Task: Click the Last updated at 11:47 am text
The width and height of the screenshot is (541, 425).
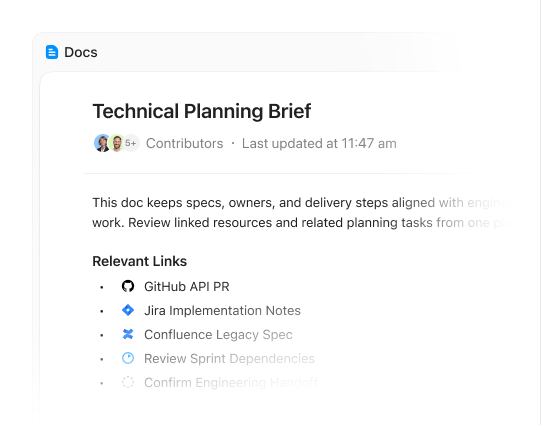Action: click(x=319, y=144)
